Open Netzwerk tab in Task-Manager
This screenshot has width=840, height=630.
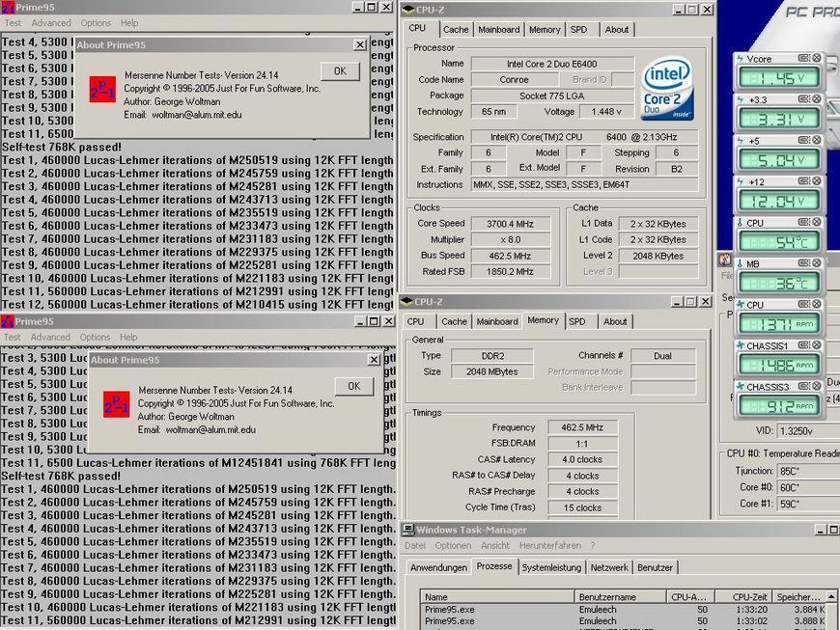pyautogui.click(x=609, y=567)
